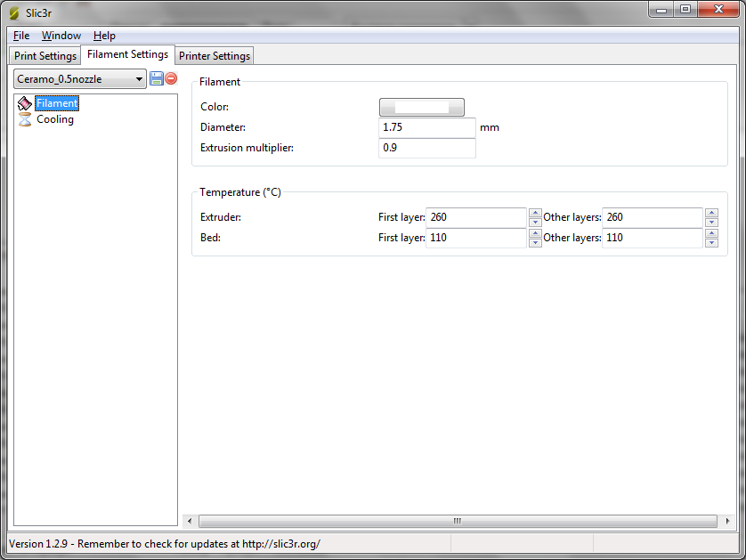Select Cooling in the settings tree
This screenshot has height=560, width=746.
(55, 119)
